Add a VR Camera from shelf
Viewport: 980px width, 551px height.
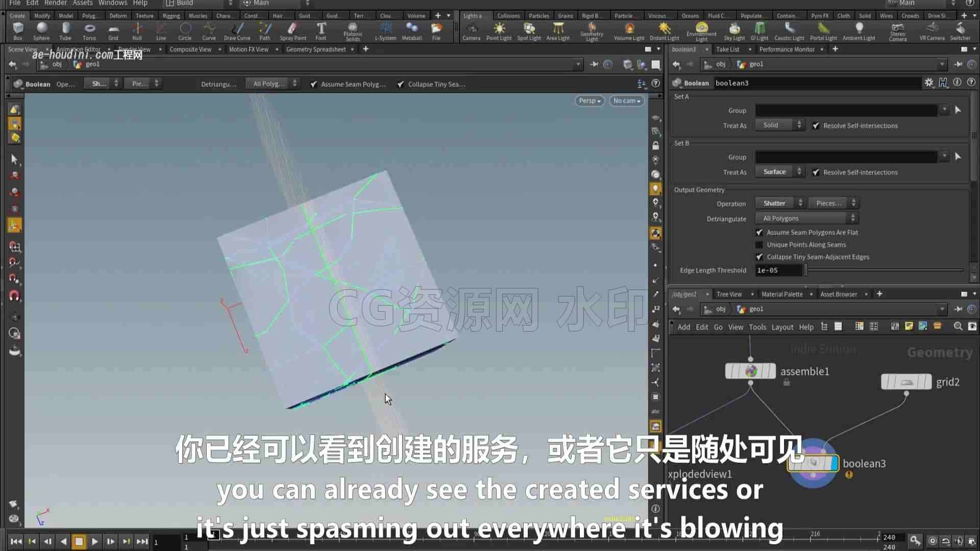click(x=932, y=31)
